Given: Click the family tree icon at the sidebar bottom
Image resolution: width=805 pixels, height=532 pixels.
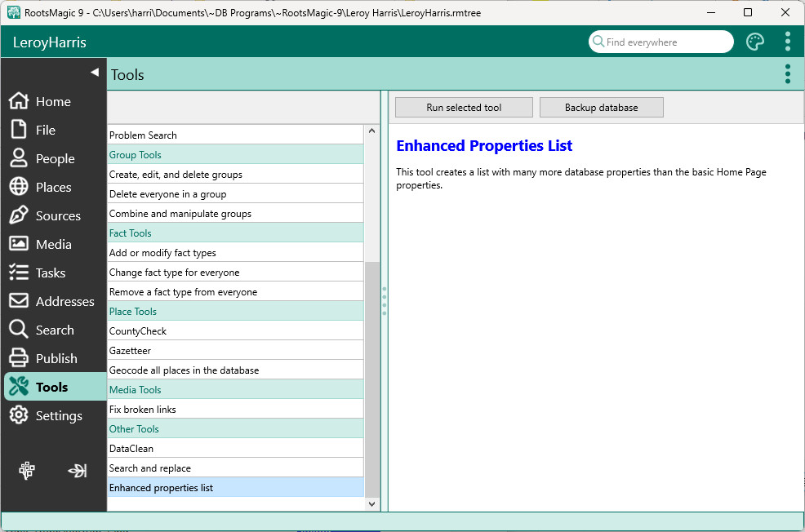Looking at the screenshot, I should point(27,471).
